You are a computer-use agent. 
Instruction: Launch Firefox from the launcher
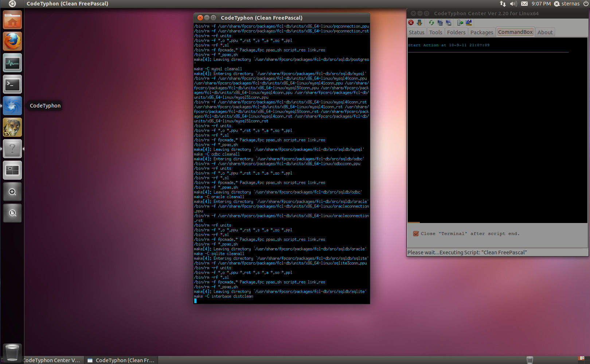[12, 41]
